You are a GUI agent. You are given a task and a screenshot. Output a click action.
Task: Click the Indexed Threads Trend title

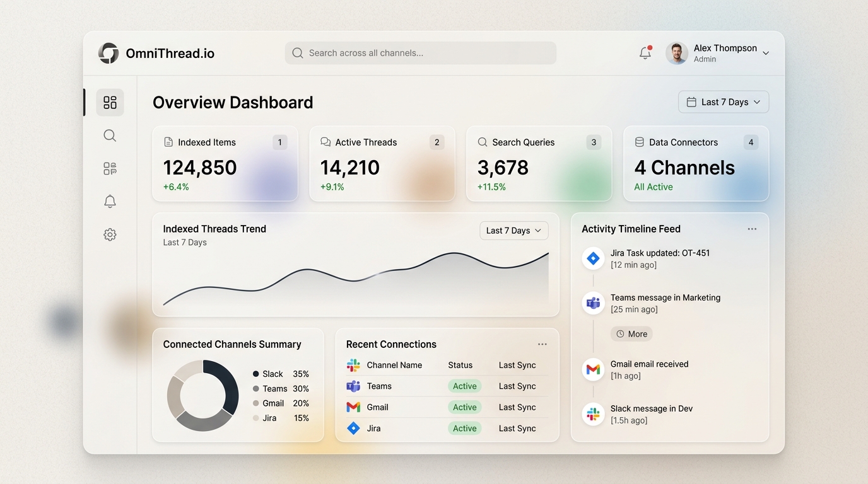pyautogui.click(x=214, y=229)
